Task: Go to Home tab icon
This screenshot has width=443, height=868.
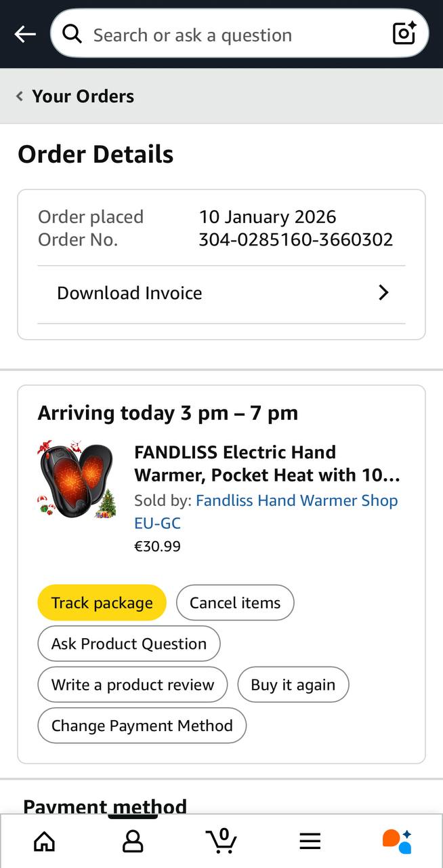Action: coord(45,842)
